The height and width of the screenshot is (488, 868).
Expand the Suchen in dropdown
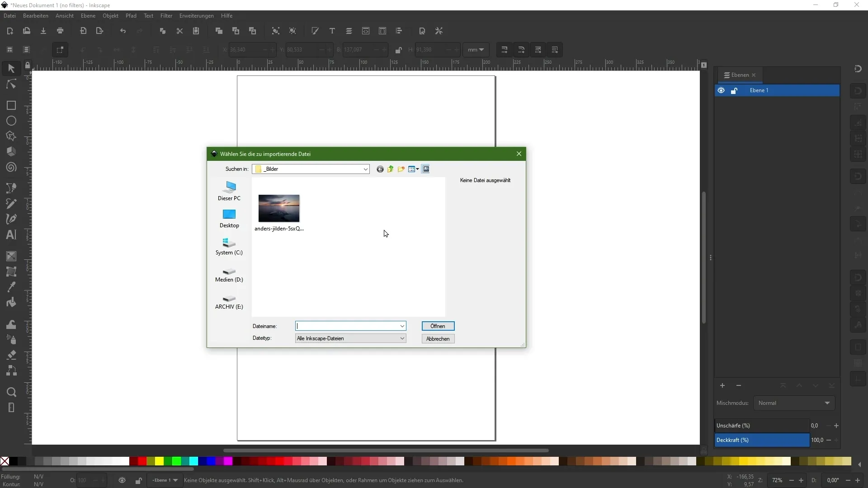tap(365, 169)
